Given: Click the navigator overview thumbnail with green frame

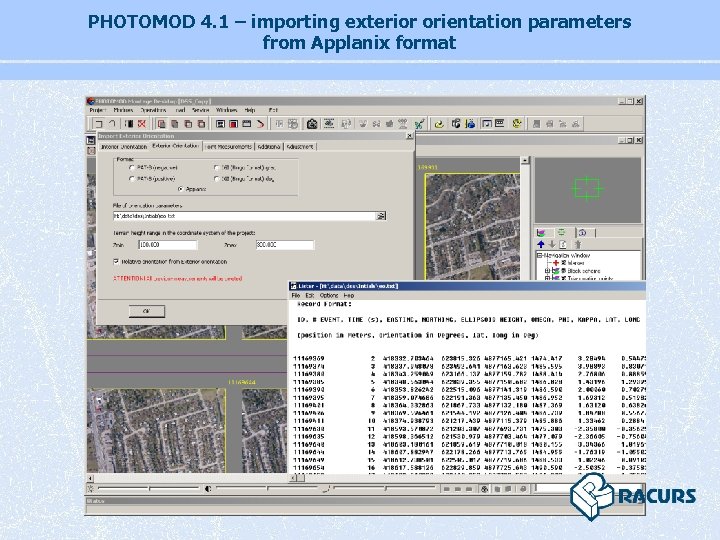Looking at the screenshot, I should (588, 190).
